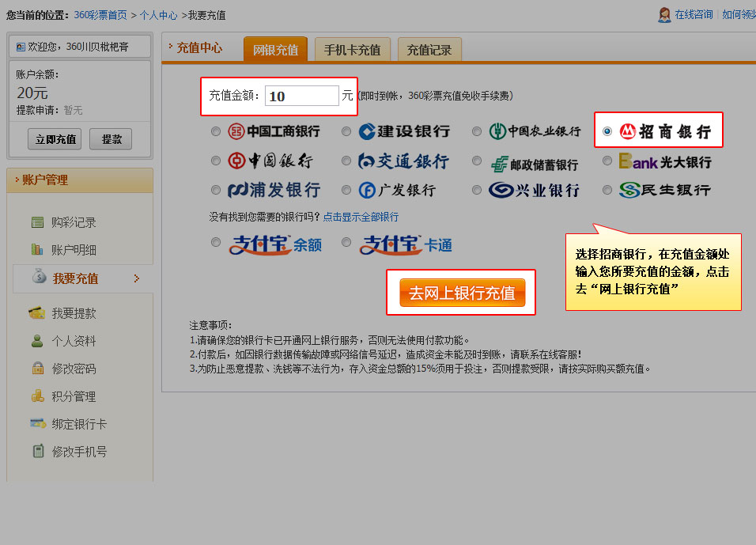Click the Bank of China logo

(x=270, y=161)
